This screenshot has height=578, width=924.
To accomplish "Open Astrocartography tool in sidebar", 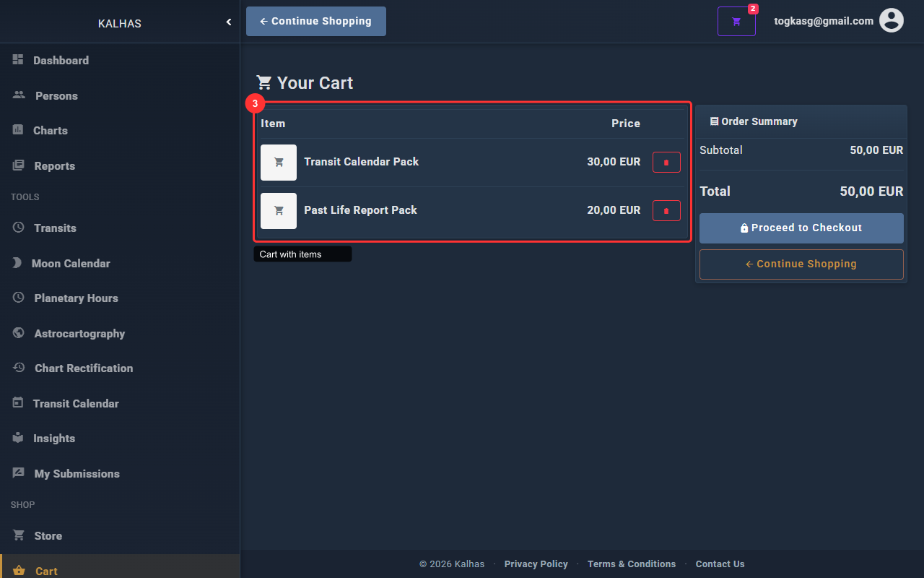I will coord(79,334).
